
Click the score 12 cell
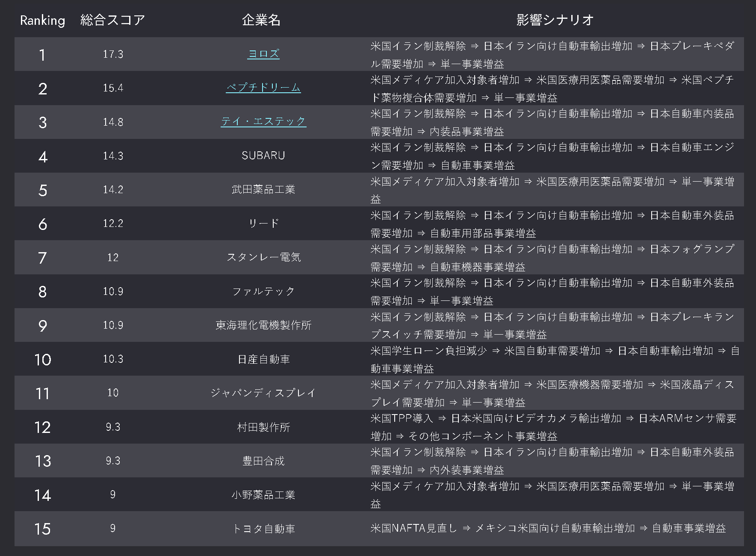click(x=113, y=257)
